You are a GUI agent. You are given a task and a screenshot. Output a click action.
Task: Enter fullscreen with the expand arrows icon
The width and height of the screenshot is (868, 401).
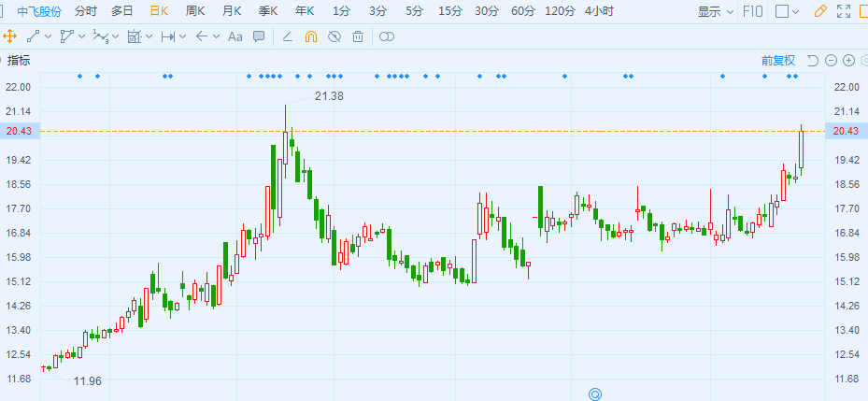click(843, 11)
